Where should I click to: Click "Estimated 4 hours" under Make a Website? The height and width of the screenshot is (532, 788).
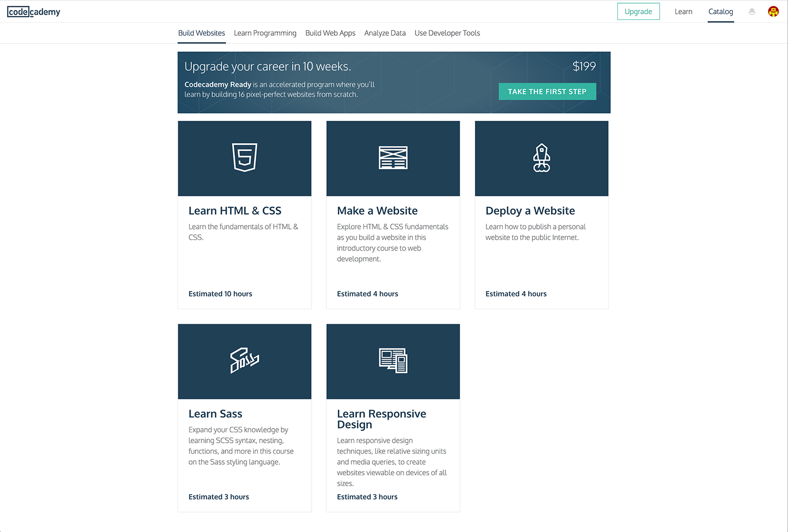pyautogui.click(x=368, y=294)
